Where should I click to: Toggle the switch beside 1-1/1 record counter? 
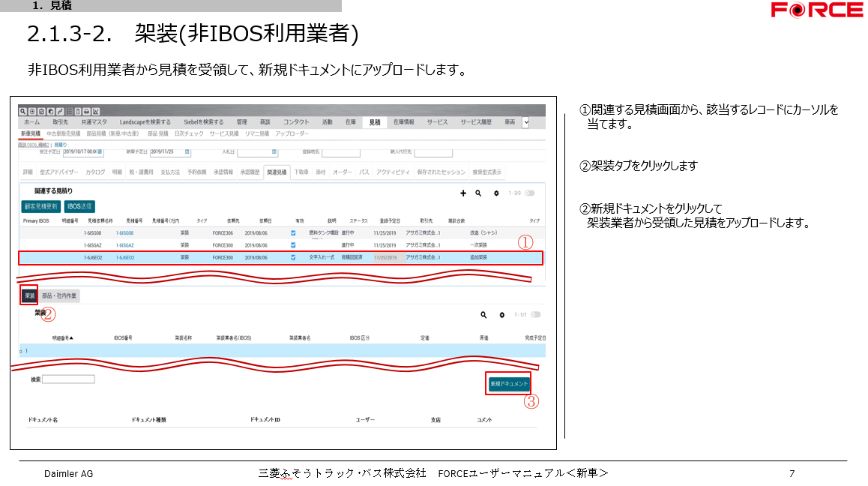click(x=535, y=315)
